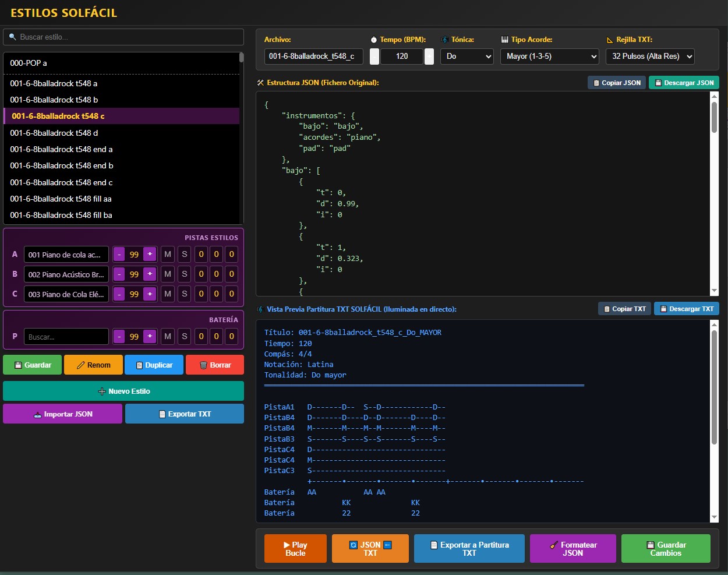Increase volume of track B with plus

click(x=150, y=274)
